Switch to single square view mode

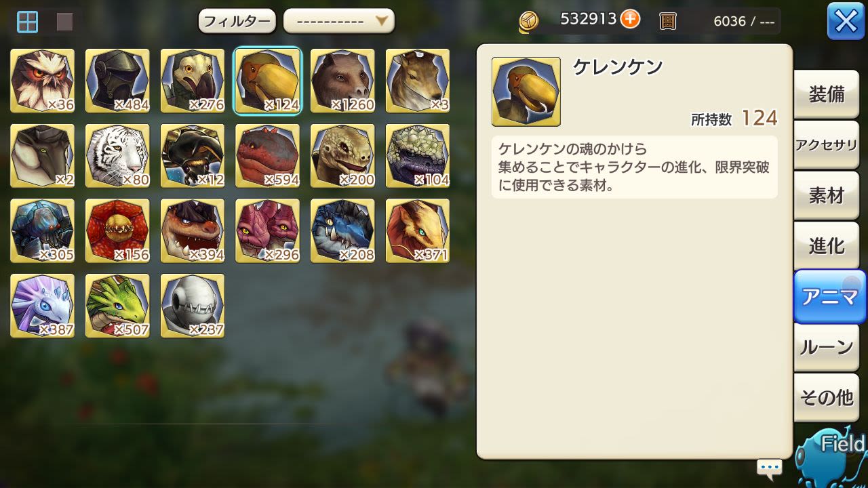(x=64, y=22)
